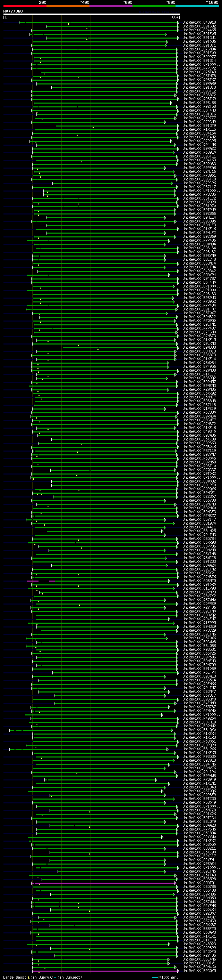222x980 pixels.
Task: Open the UniRef100_B9IF05 hit
Action: [199, 34]
